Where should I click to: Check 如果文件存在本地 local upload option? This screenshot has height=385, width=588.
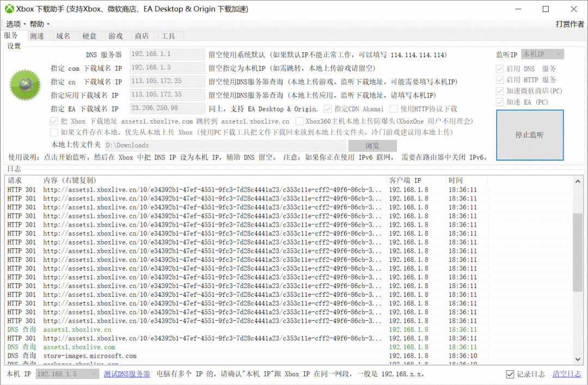coord(54,132)
